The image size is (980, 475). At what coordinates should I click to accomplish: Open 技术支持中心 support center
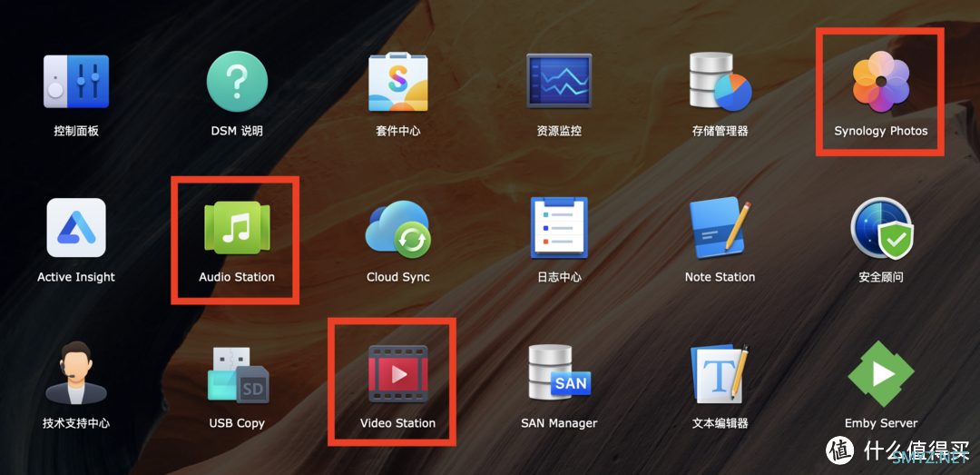click(76, 373)
